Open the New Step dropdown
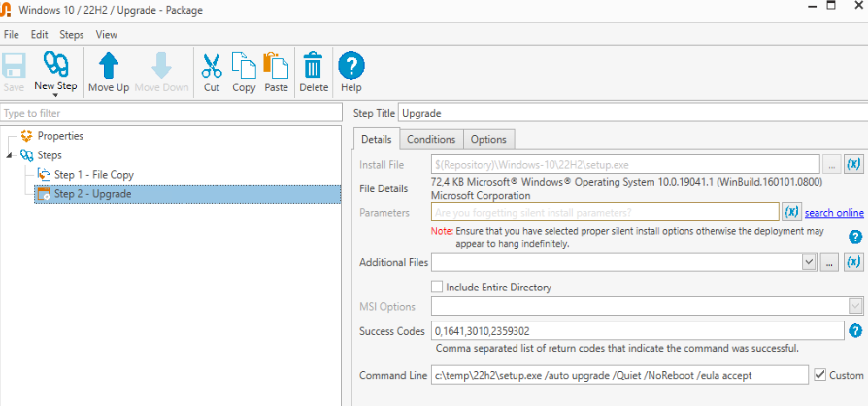This screenshot has height=406, width=868. pyautogui.click(x=55, y=96)
